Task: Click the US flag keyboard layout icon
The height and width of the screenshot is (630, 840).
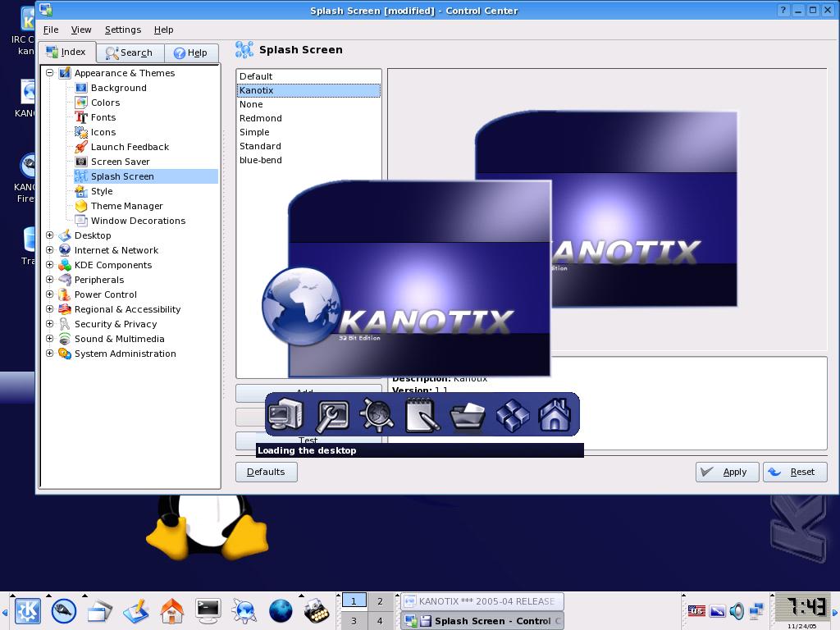Action: [x=696, y=610]
